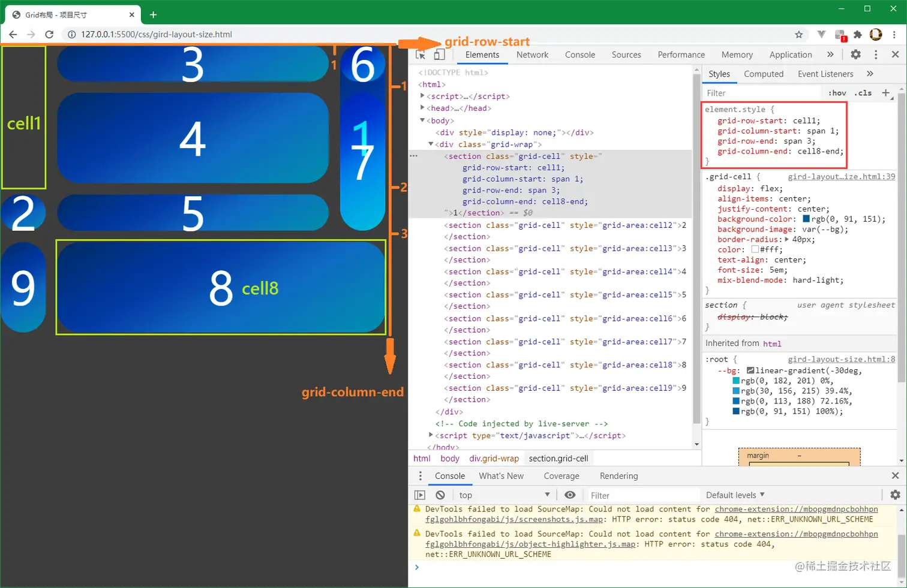Show more DevTools panels chevron
Image resolution: width=907 pixels, height=588 pixels.
click(830, 55)
